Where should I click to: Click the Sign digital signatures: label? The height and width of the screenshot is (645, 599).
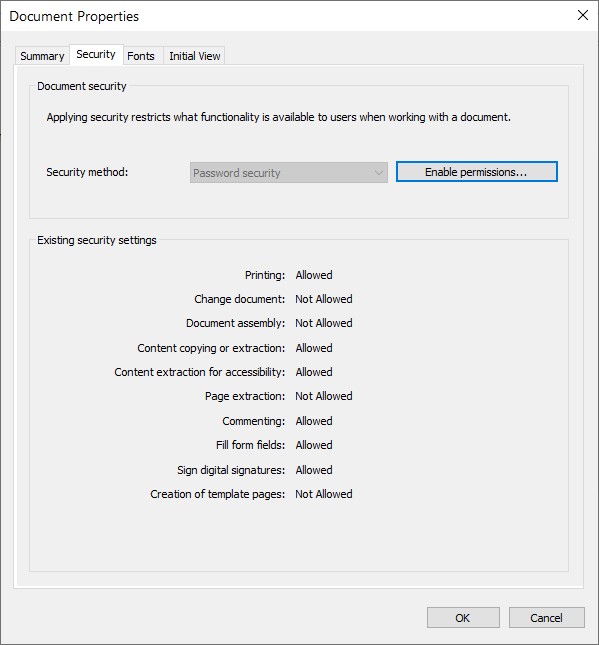pyautogui.click(x=231, y=470)
